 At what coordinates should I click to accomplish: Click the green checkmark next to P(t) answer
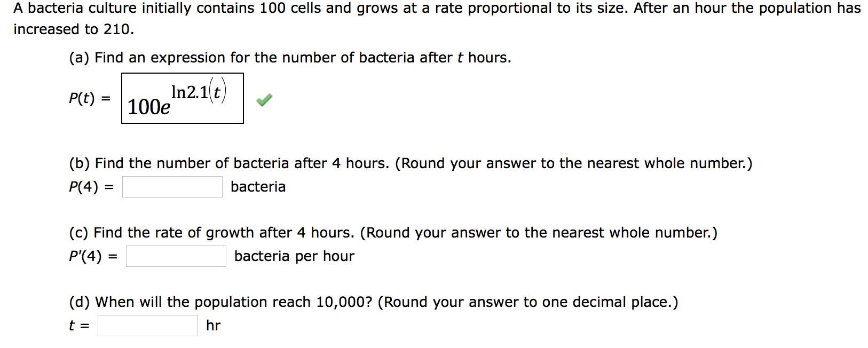264,100
